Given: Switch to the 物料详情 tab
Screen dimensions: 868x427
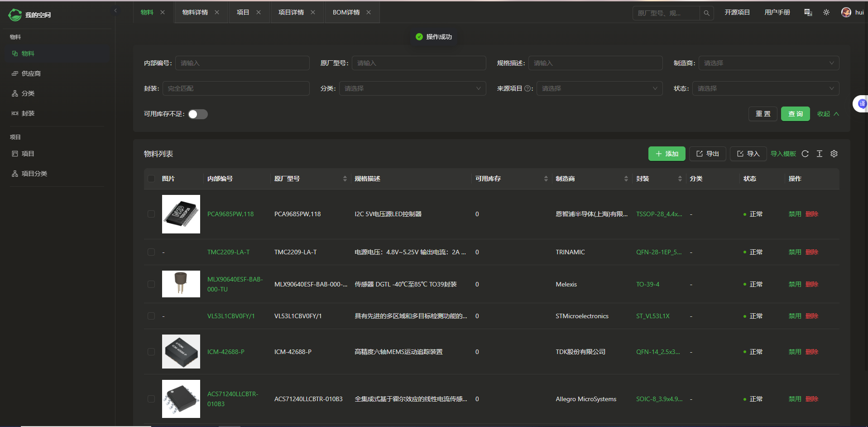Looking at the screenshot, I should point(195,12).
